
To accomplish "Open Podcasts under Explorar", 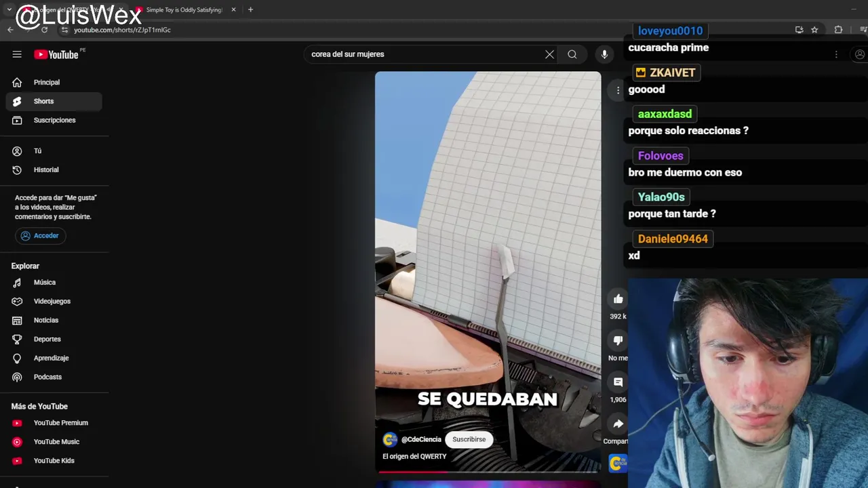I will (54, 377).
